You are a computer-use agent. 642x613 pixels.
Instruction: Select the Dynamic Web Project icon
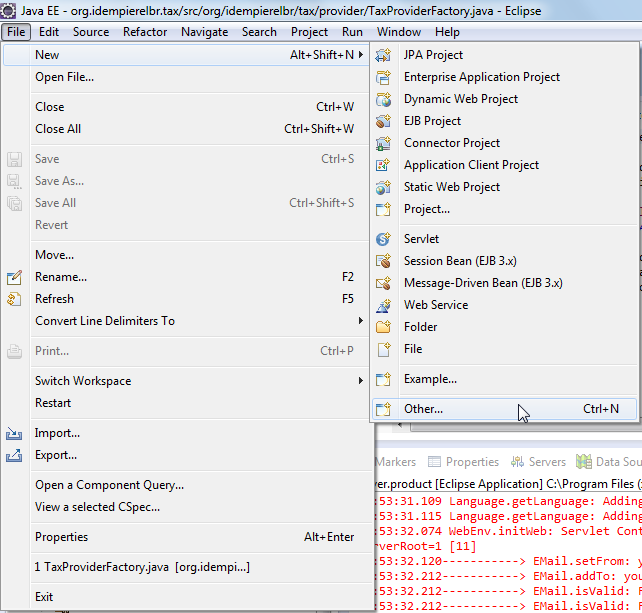click(x=383, y=99)
